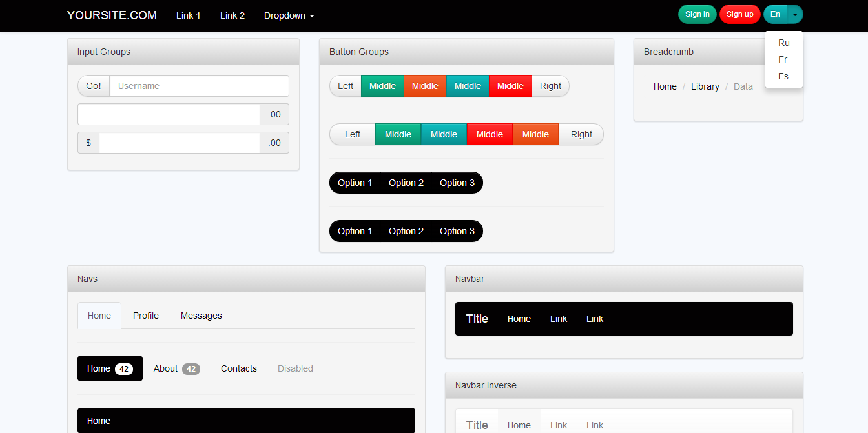
Task: Focus the input field after dollar sign
Action: click(x=179, y=143)
